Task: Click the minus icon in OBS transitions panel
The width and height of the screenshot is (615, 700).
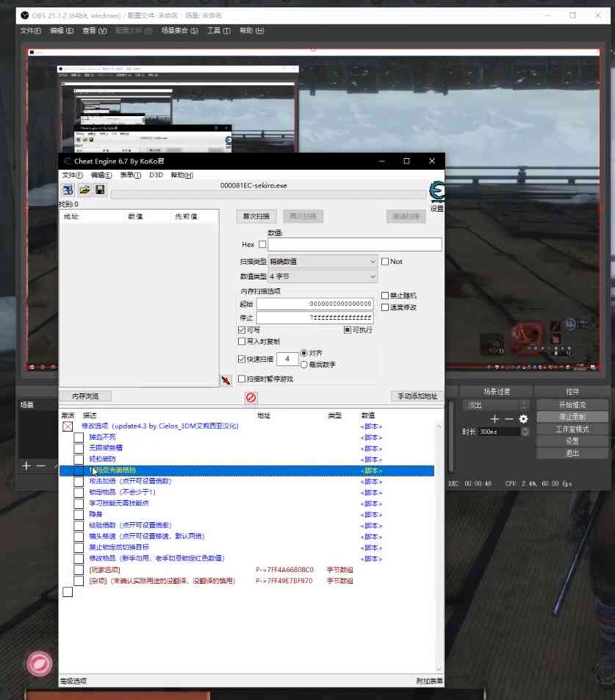Action: coord(509,419)
